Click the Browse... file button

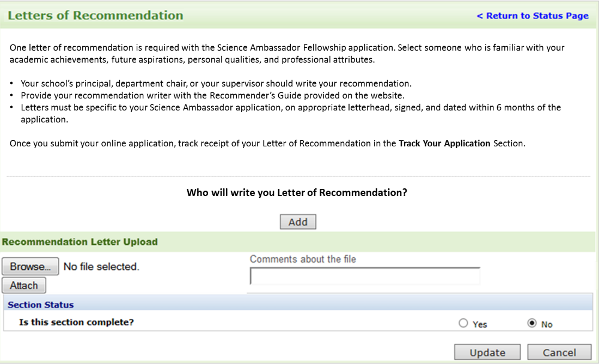[x=30, y=267]
